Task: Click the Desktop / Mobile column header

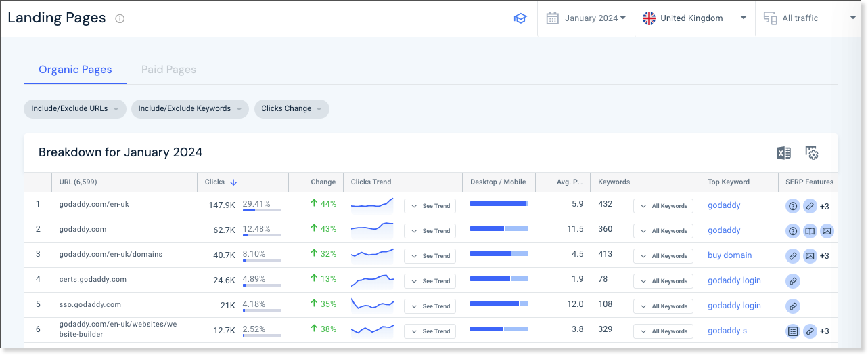Action: [x=498, y=182]
